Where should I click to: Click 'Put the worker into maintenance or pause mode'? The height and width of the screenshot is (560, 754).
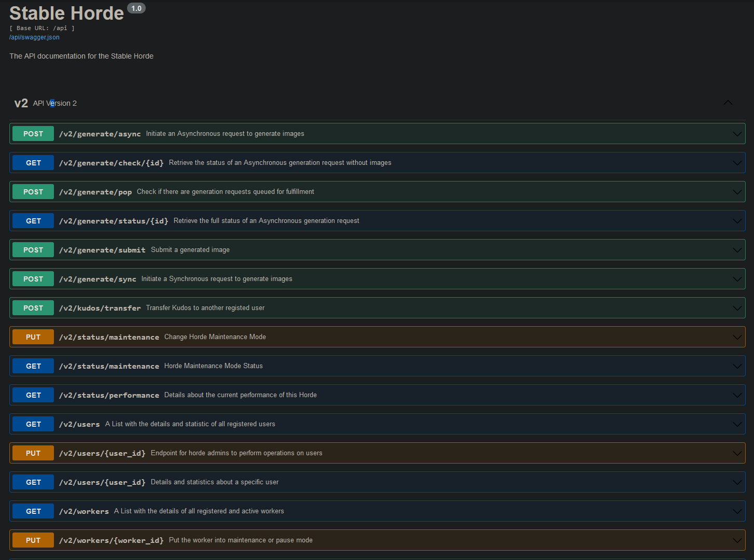(241, 540)
